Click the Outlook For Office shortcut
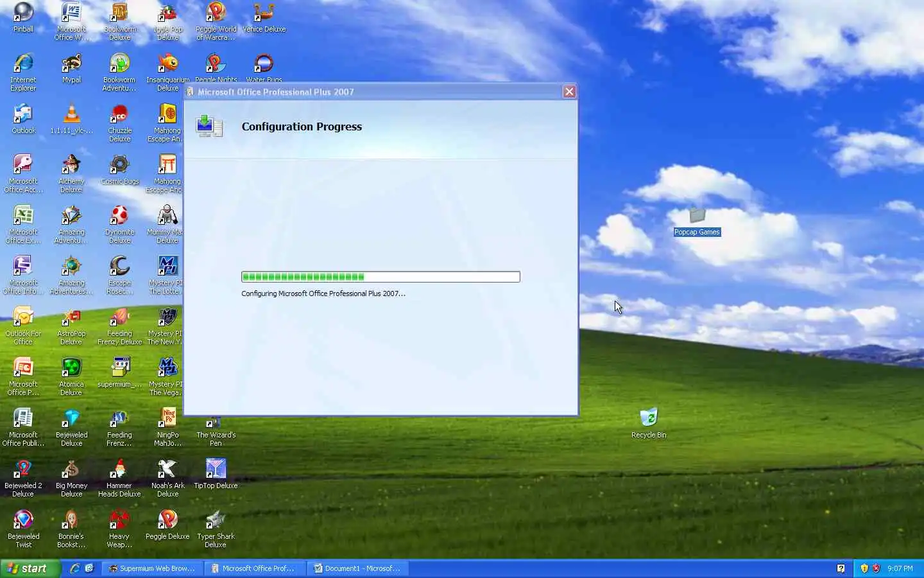924x578 pixels. click(23, 326)
